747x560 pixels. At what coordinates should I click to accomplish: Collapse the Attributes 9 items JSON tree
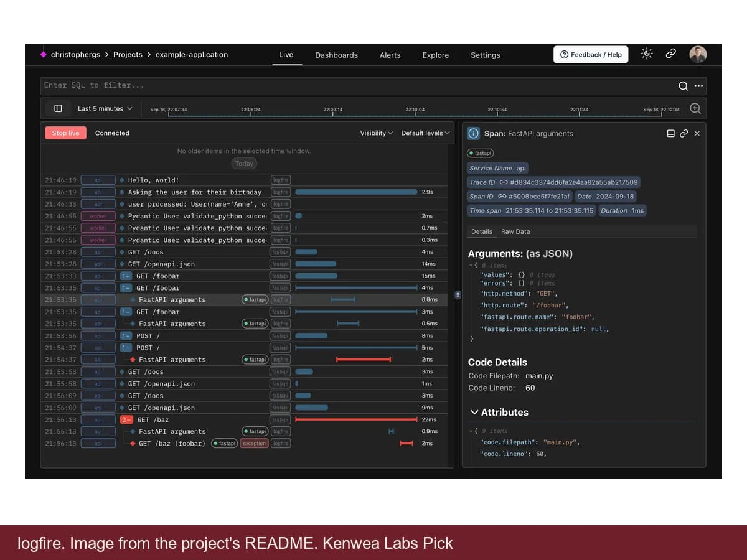(x=471, y=431)
